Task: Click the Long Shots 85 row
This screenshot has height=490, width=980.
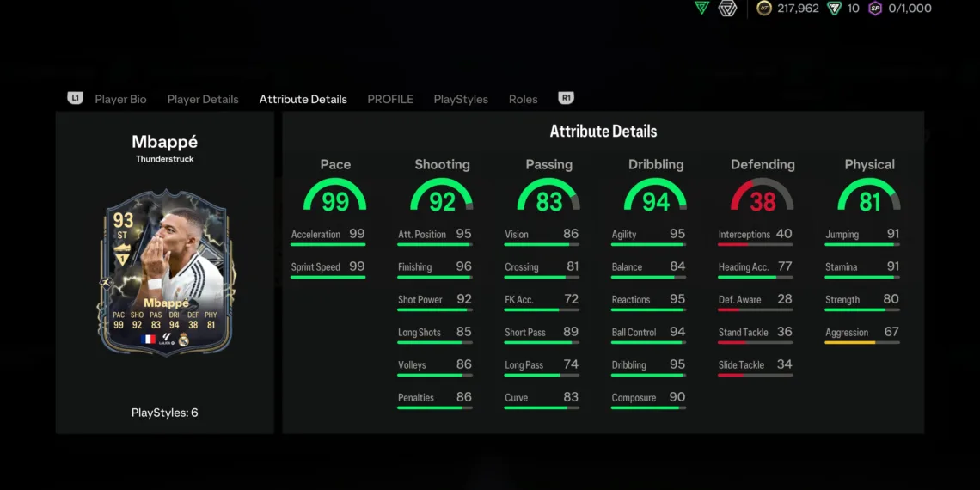Action: (x=435, y=334)
